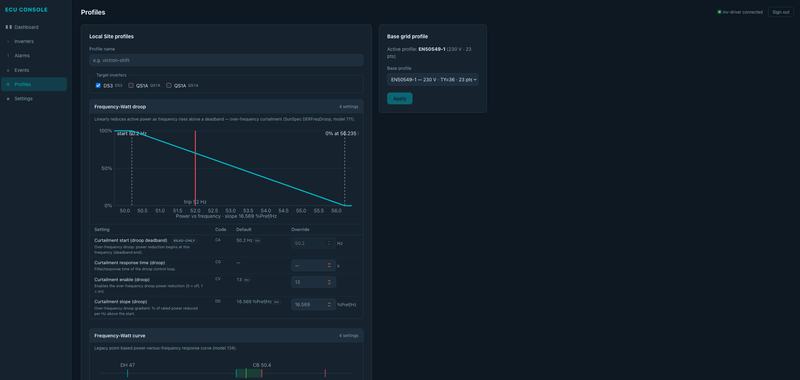This screenshot has height=380, width=800.
Task: Open the Base profile dropdown
Action: point(433,80)
